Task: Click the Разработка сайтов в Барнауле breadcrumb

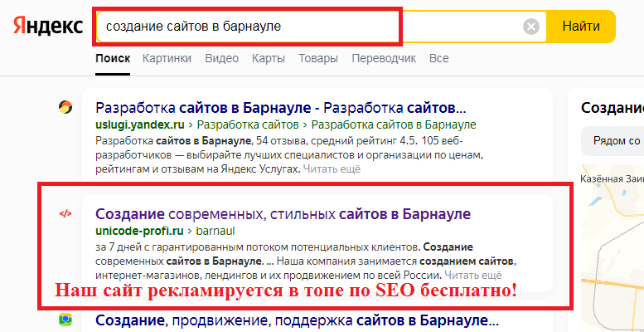Action: tap(394, 124)
